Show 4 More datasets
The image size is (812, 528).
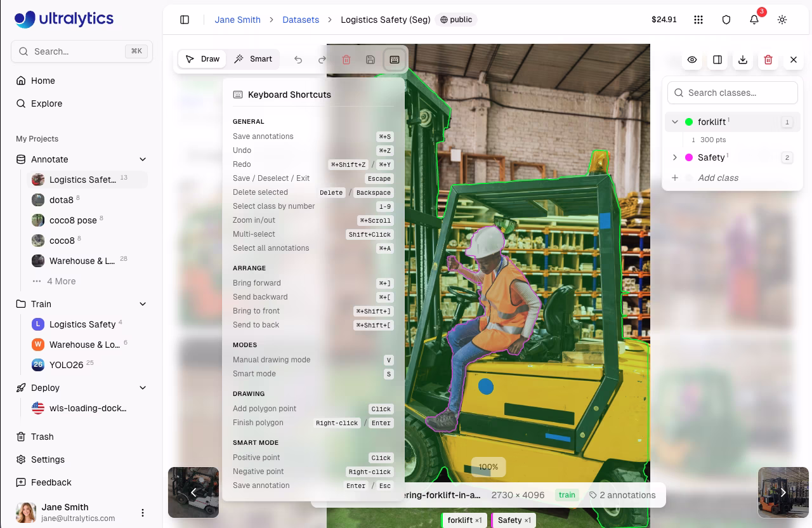pyautogui.click(x=61, y=281)
